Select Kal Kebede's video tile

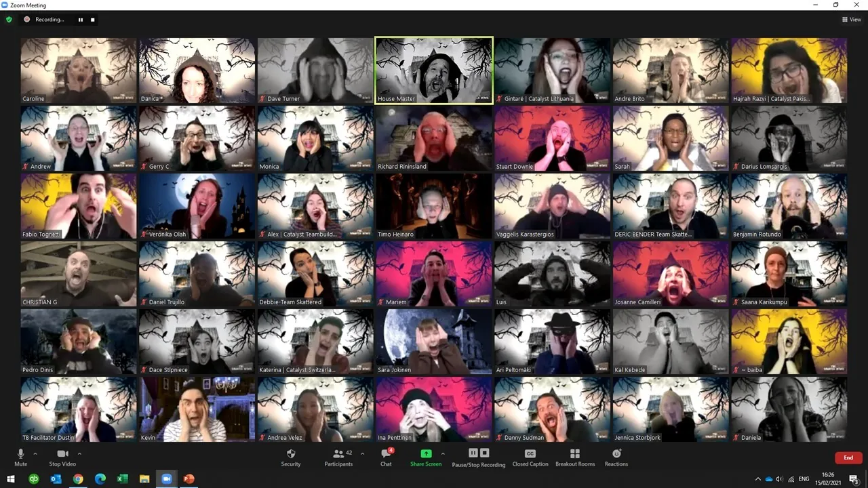(x=671, y=342)
